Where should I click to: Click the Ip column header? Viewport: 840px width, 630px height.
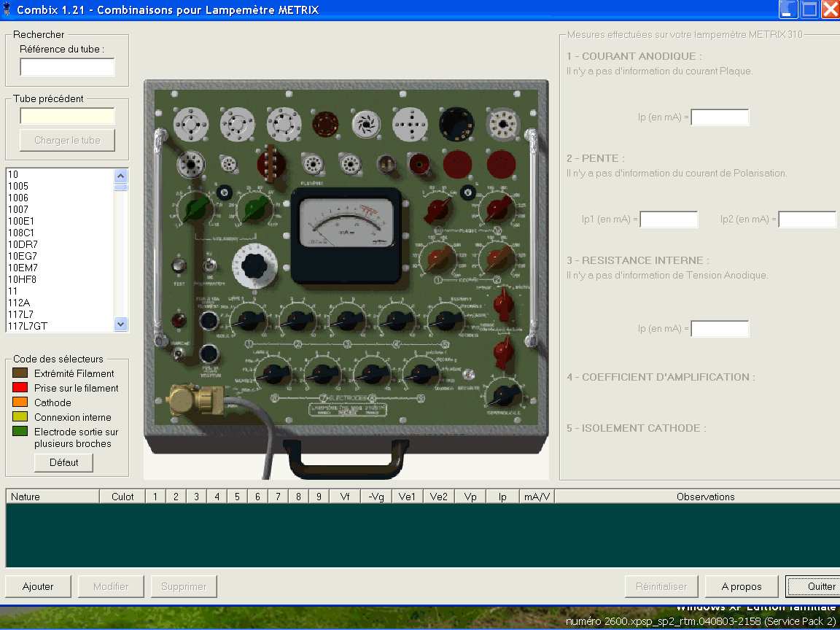[502, 497]
